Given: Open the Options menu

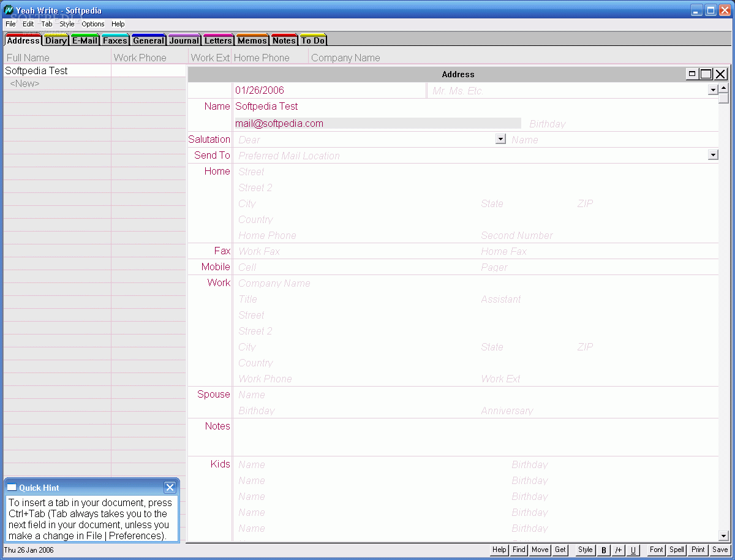Looking at the screenshot, I should pos(93,24).
